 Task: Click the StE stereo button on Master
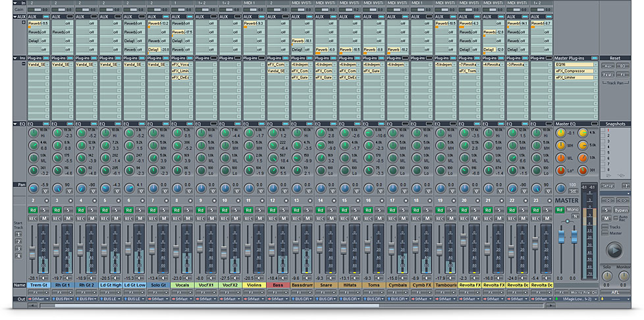coord(574,191)
